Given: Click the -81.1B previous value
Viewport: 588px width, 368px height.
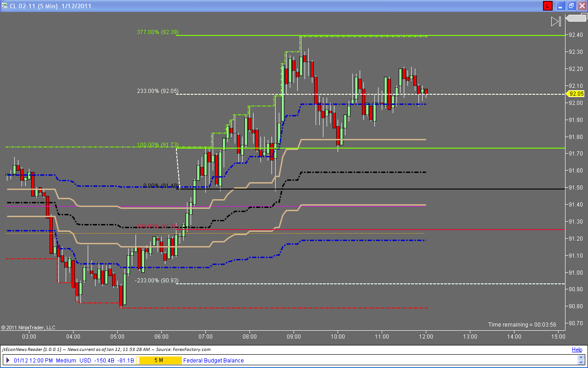Looking at the screenshot, I should click(125, 360).
